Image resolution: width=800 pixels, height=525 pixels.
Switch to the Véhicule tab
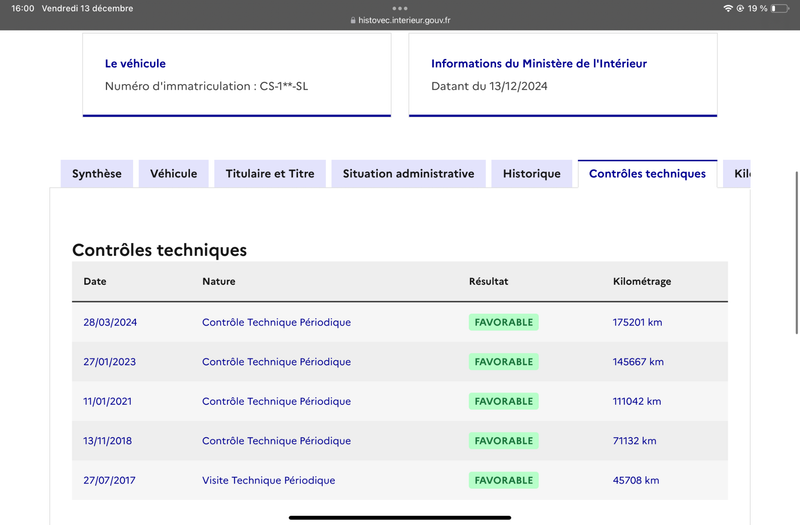click(173, 174)
